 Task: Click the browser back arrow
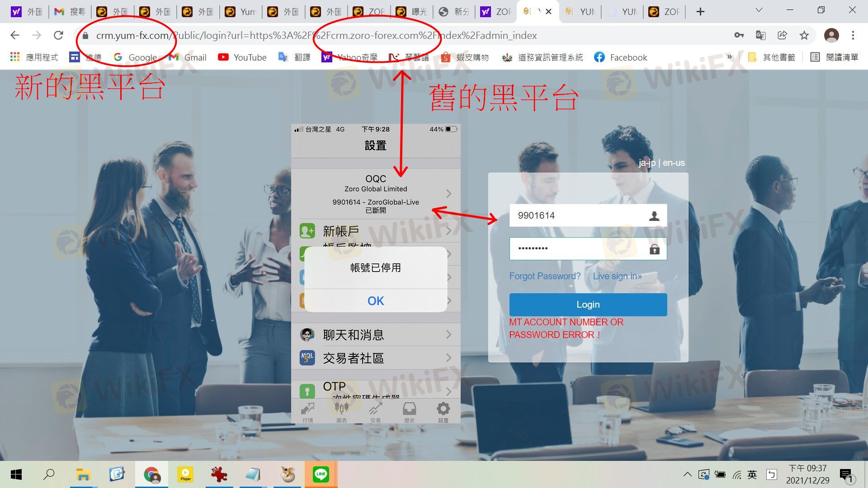click(x=15, y=35)
